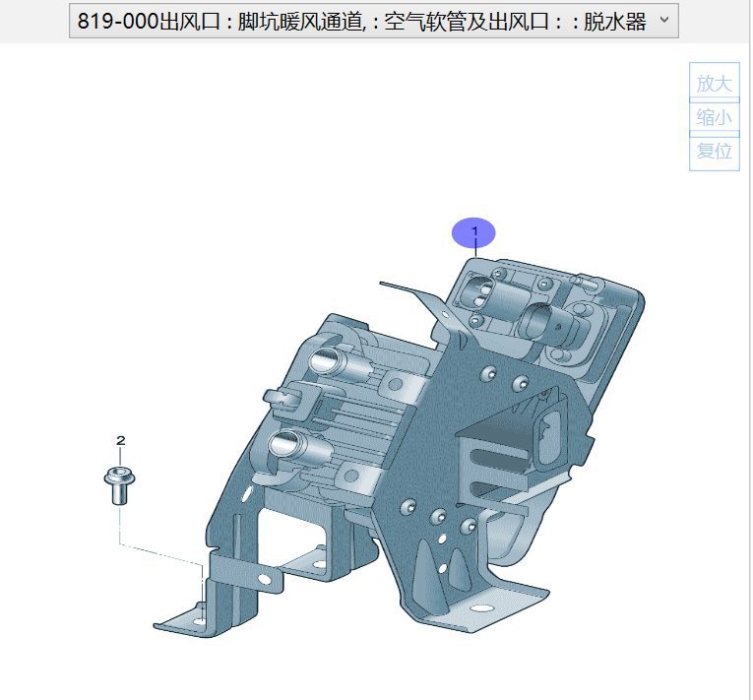This screenshot has height=700, width=753.
Task: Select the purple callout bubble 1
Action: 473,232
